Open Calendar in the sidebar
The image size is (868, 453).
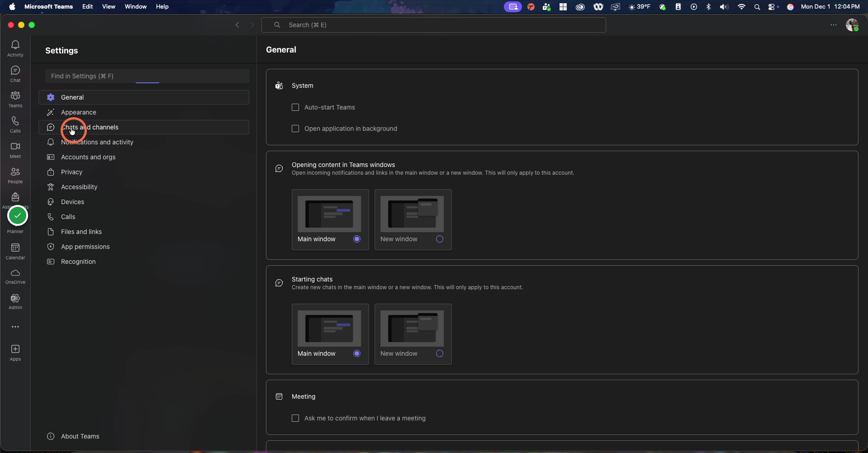[15, 251]
